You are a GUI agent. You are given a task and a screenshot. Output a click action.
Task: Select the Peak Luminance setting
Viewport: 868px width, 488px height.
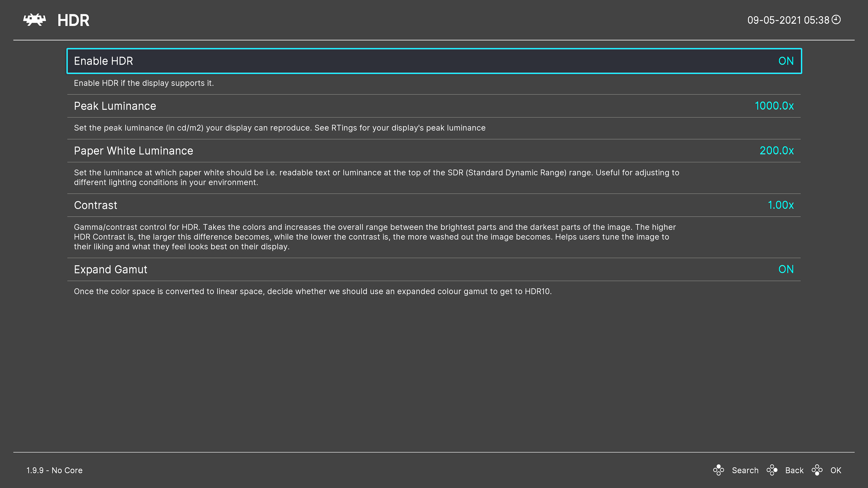[x=115, y=106]
